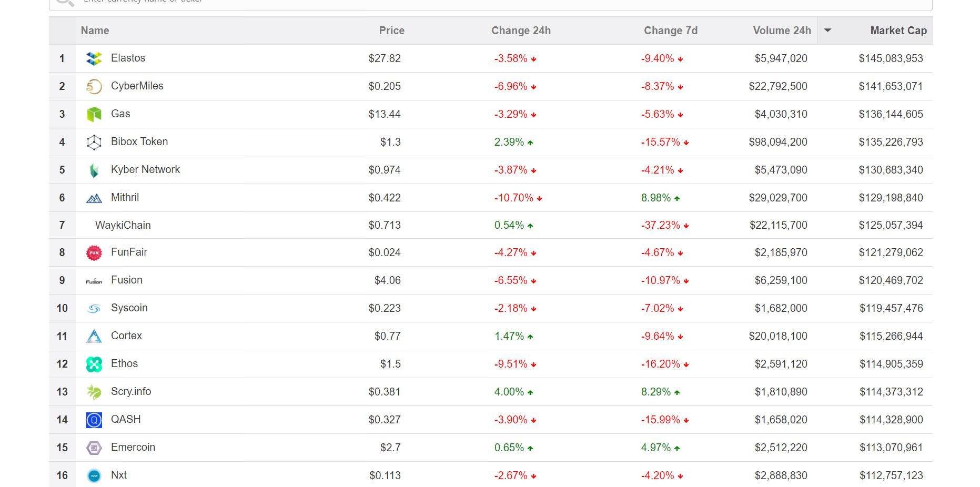The width and height of the screenshot is (980, 487).
Task: Click WaykiChain 7d change -37.23%
Action: (665, 225)
